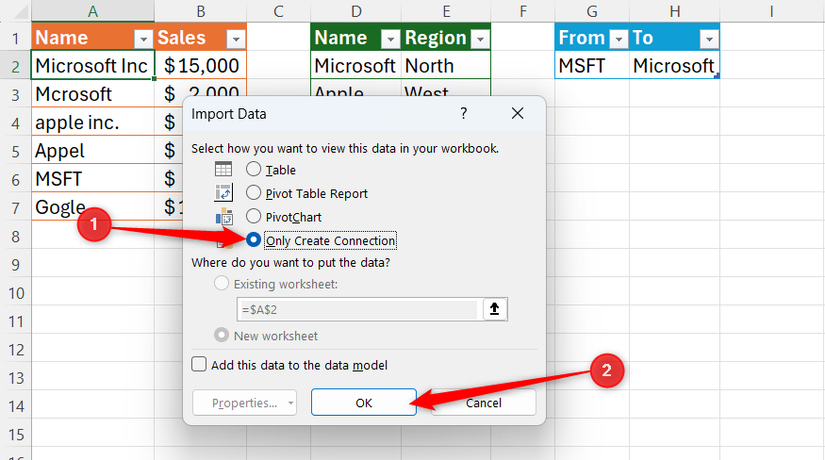Open the Properties button menu
825x460 pixels.
245,403
